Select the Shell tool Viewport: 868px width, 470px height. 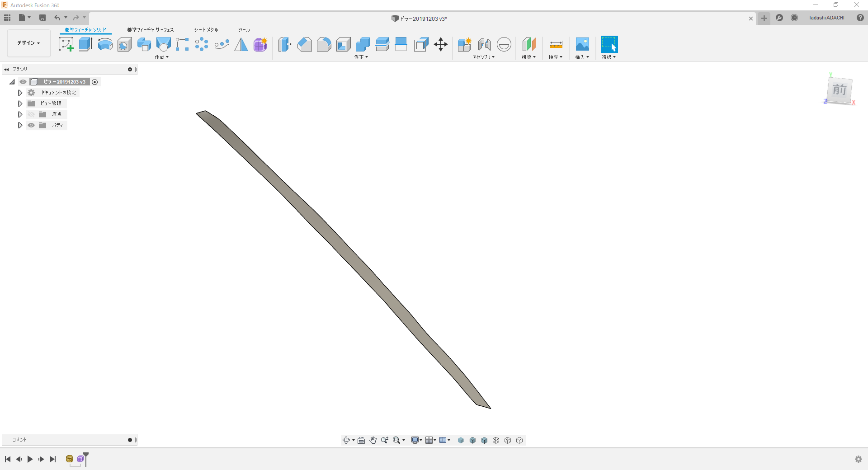coord(344,44)
